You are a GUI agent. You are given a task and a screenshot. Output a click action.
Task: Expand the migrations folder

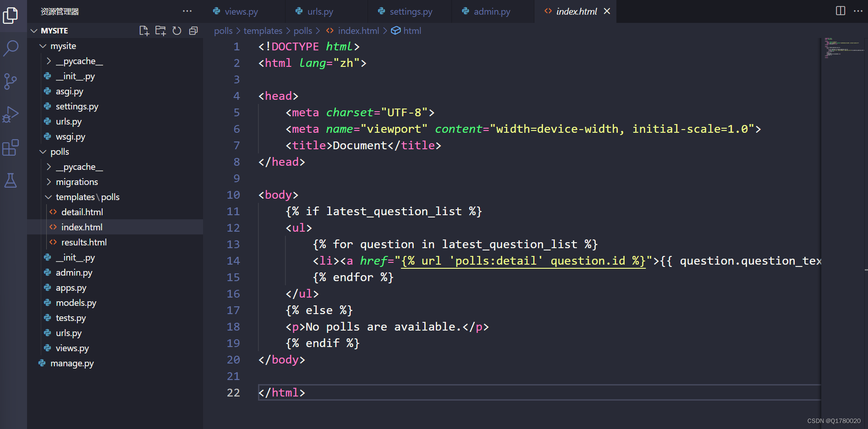point(115,182)
